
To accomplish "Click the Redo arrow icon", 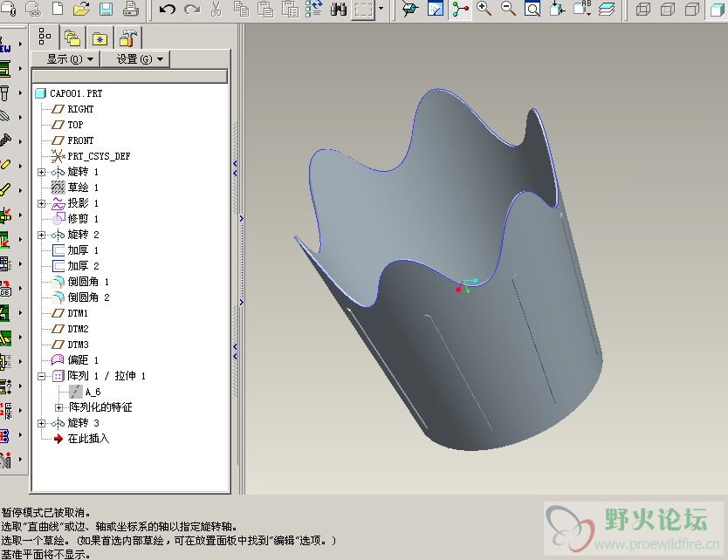I will [x=192, y=9].
